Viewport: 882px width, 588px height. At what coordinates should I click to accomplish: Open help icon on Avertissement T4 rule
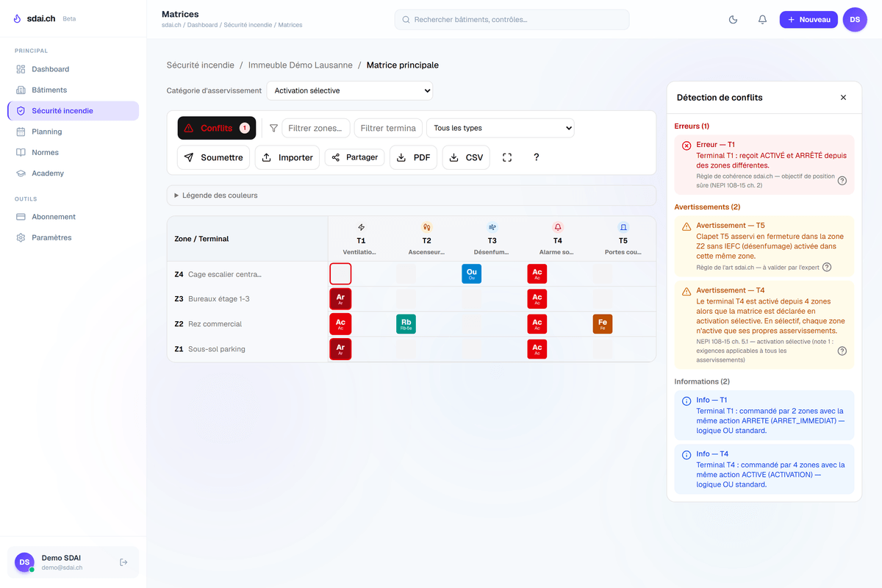point(842,351)
